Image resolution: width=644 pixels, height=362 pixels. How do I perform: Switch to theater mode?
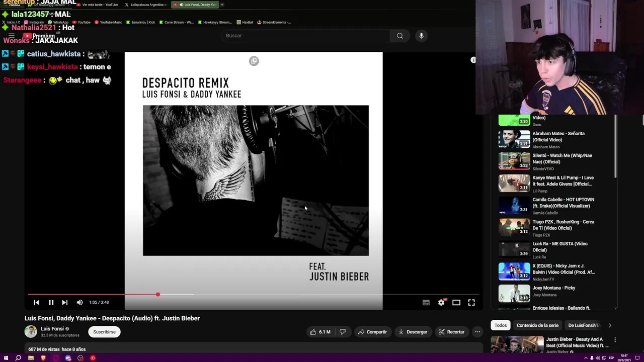tap(456, 302)
